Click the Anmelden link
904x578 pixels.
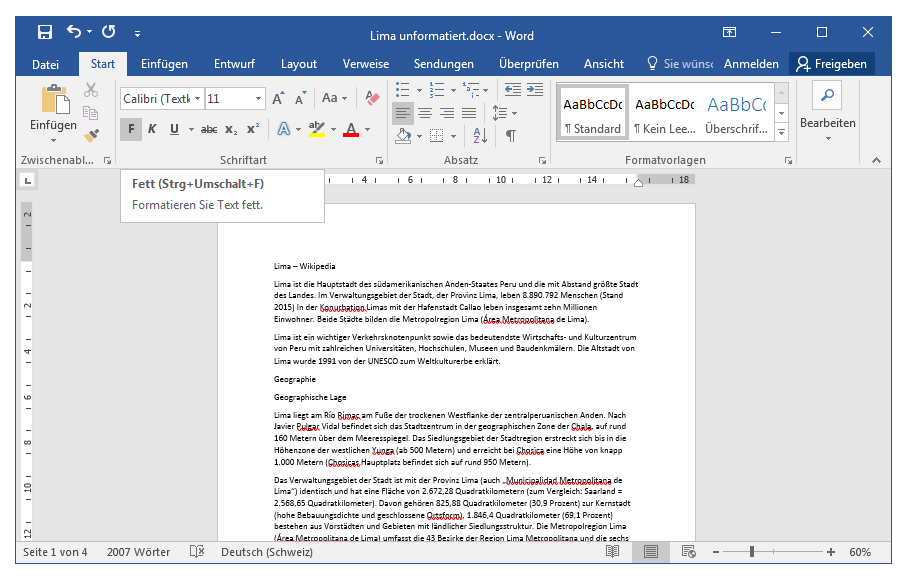point(751,64)
